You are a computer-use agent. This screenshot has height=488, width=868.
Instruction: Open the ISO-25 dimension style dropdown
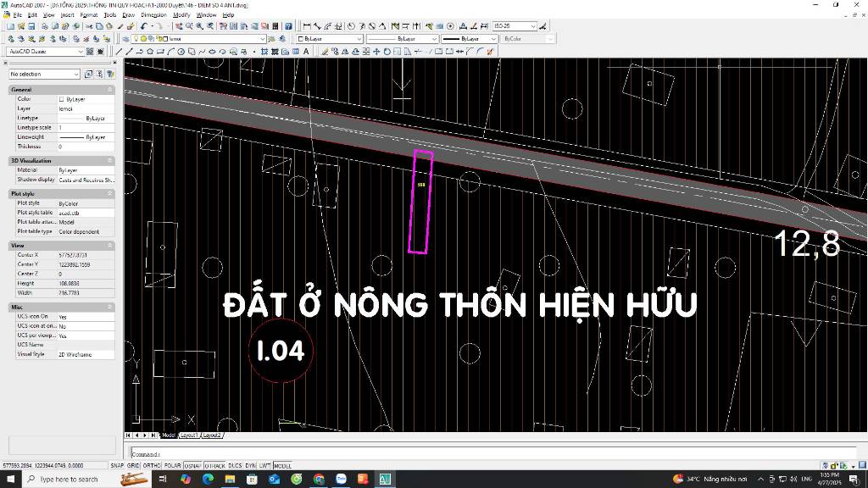pos(532,26)
